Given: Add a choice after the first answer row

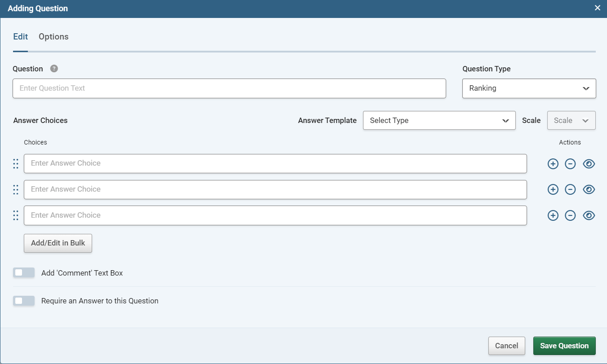Looking at the screenshot, I should 553,164.
